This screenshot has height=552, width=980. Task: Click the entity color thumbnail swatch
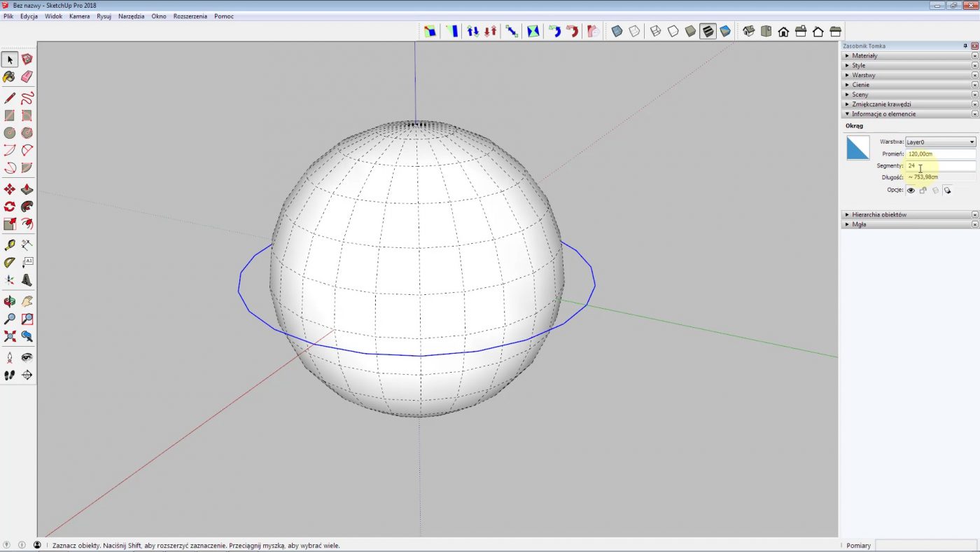tap(858, 146)
